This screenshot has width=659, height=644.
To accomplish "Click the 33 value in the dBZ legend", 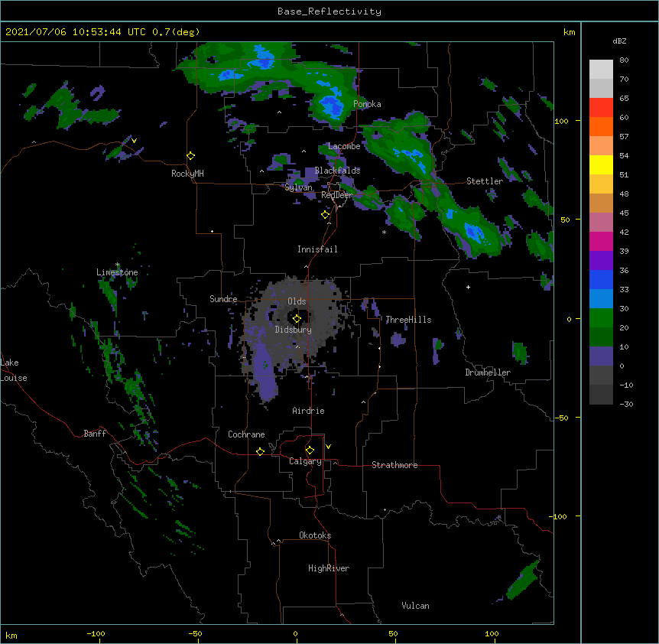I will (x=624, y=289).
